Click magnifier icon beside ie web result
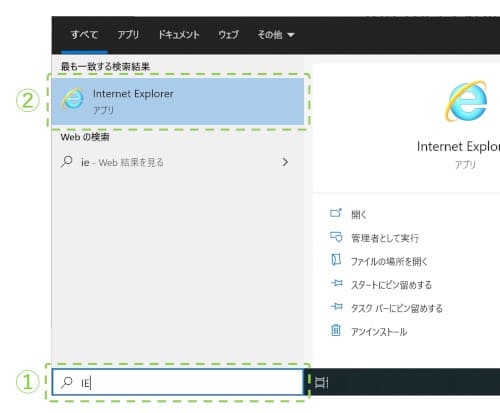500x413 pixels. tap(67, 162)
